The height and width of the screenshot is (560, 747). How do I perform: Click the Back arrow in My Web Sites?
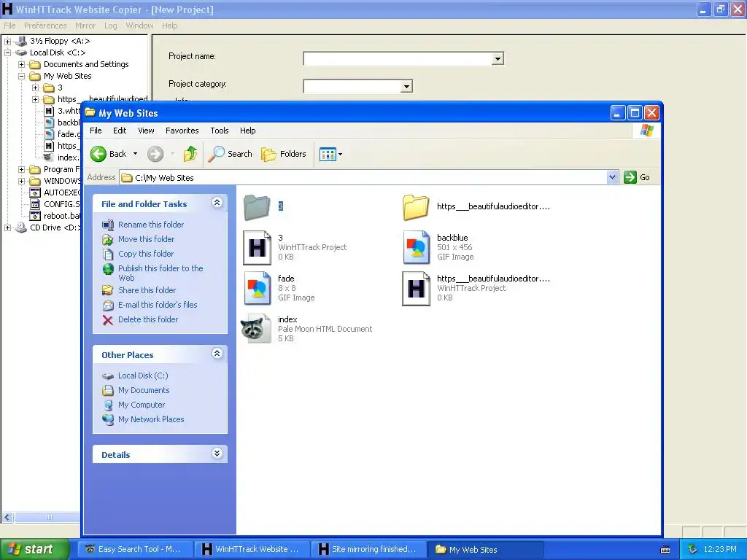98,154
